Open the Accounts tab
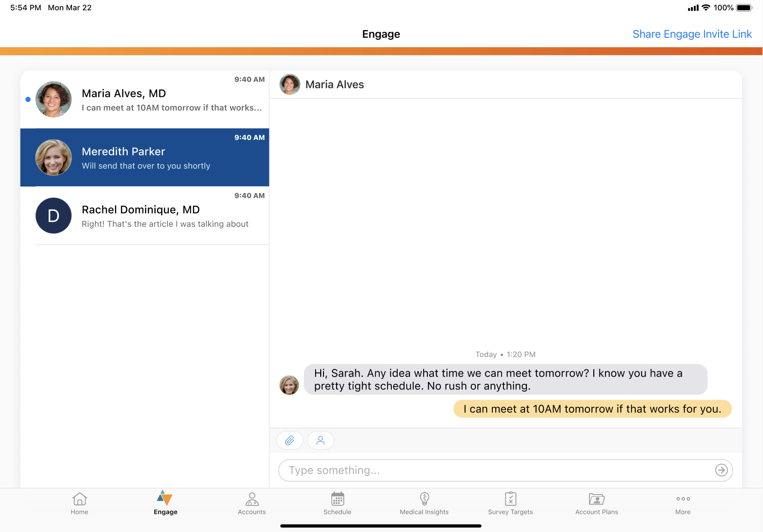 click(252, 503)
